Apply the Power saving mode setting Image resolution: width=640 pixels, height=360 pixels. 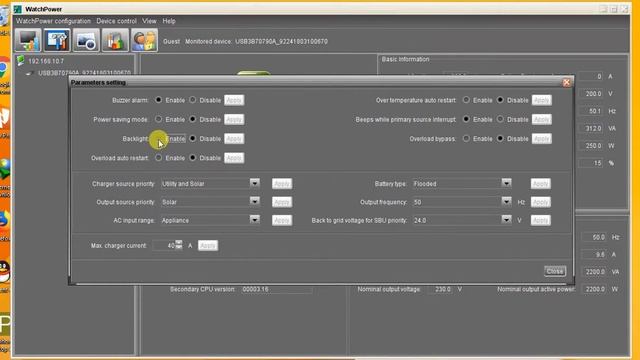(234, 119)
